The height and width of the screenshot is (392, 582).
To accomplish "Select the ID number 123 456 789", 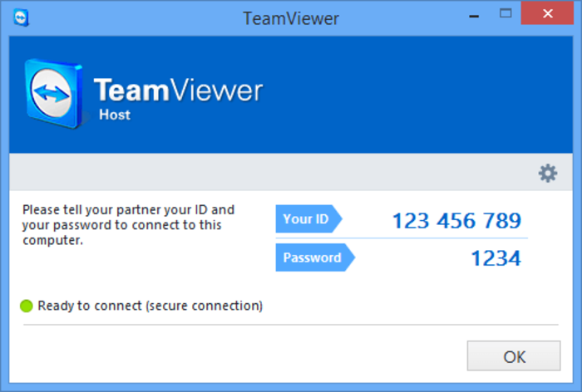I will coord(456,221).
